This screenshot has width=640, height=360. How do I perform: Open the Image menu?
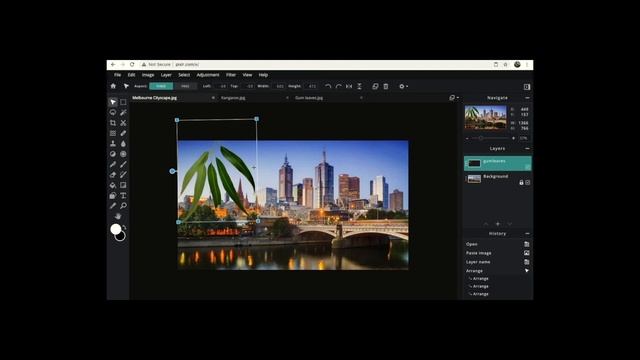click(x=148, y=75)
